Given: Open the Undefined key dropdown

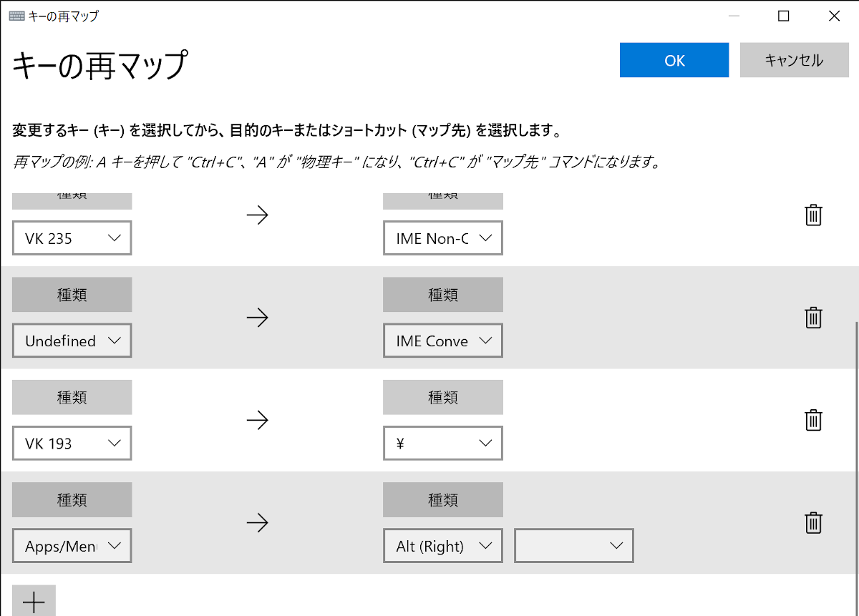Looking at the screenshot, I should click(x=72, y=341).
